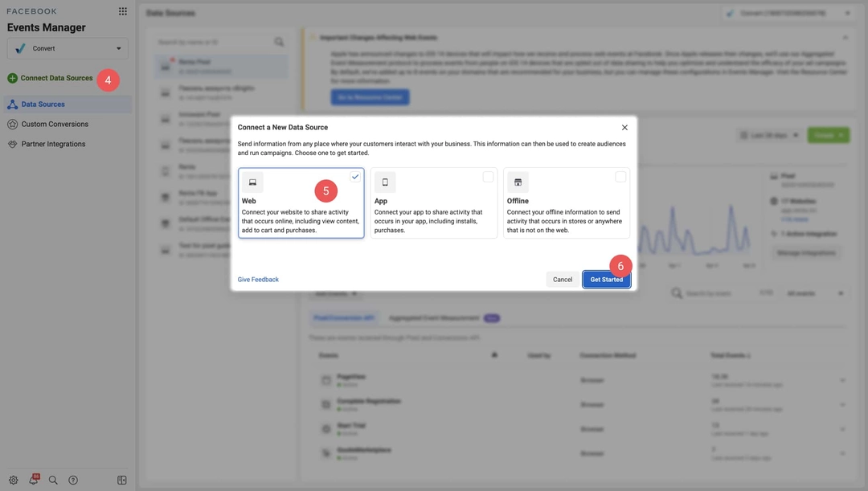Viewport: 868px width, 491px height.
Task: Toggle the App option checkbox
Action: [488, 177]
